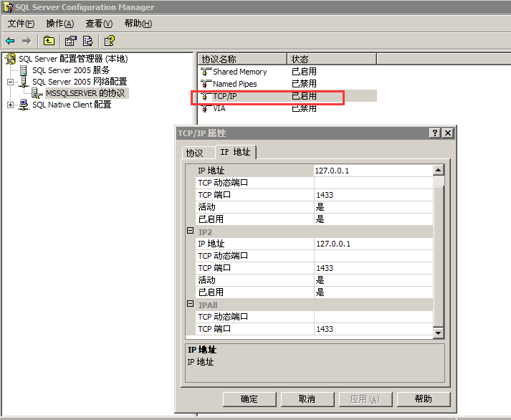The width and height of the screenshot is (511, 420).
Task: Switch to the 协议 tab
Action: pyautogui.click(x=194, y=153)
